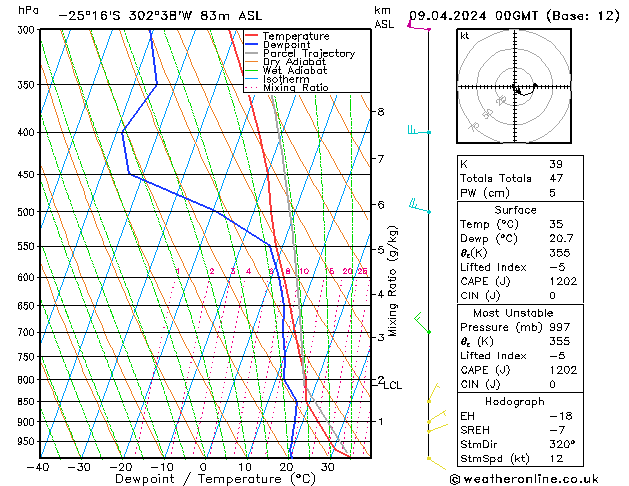Click the yellow surface wind barb

click(436, 463)
